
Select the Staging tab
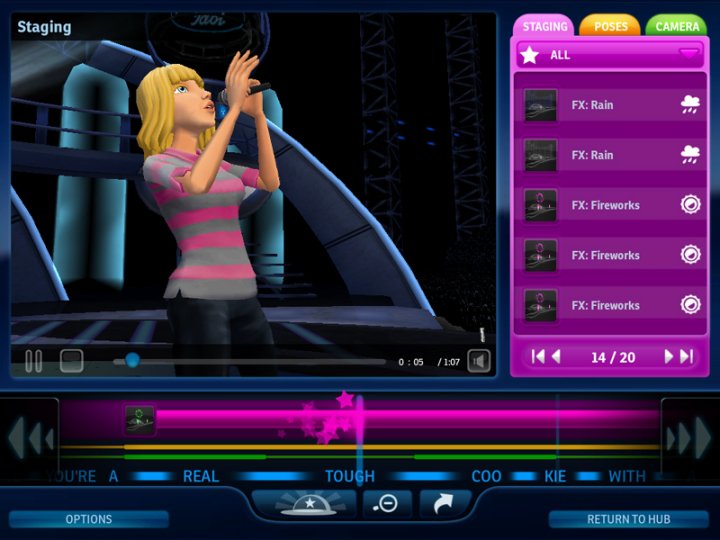545,26
